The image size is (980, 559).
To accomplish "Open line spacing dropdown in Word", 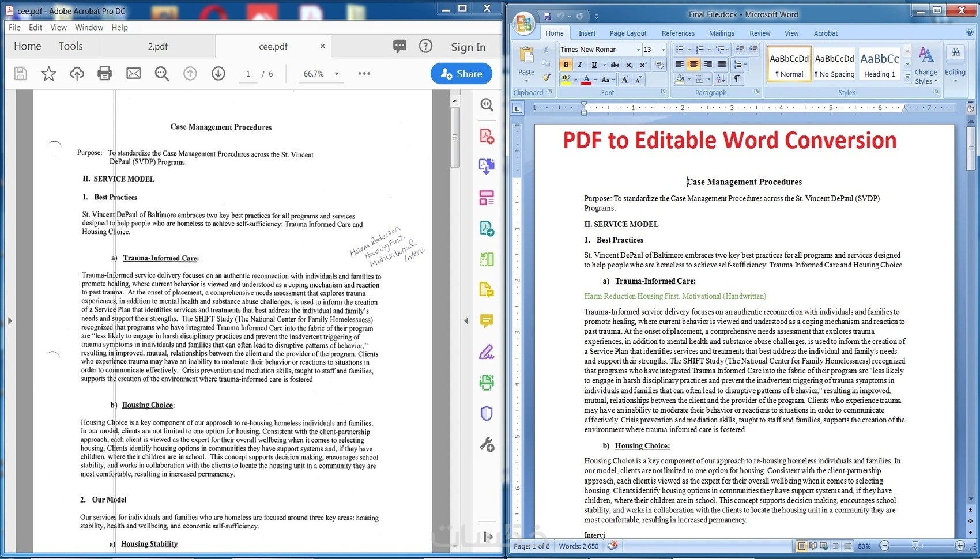I will [x=740, y=65].
